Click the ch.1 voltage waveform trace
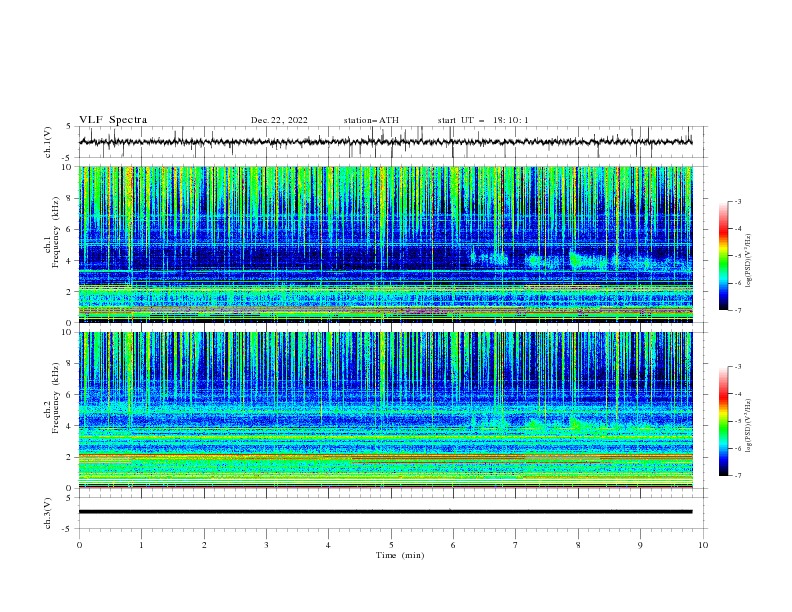Viewport: 792px width, 612px height. [385, 142]
